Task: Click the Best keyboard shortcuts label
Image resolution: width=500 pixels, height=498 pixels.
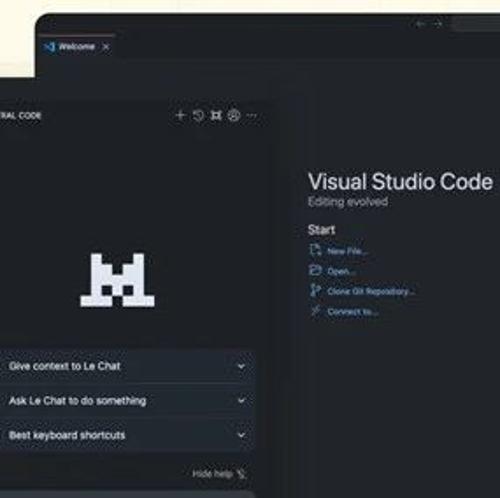Action: pyautogui.click(x=67, y=435)
